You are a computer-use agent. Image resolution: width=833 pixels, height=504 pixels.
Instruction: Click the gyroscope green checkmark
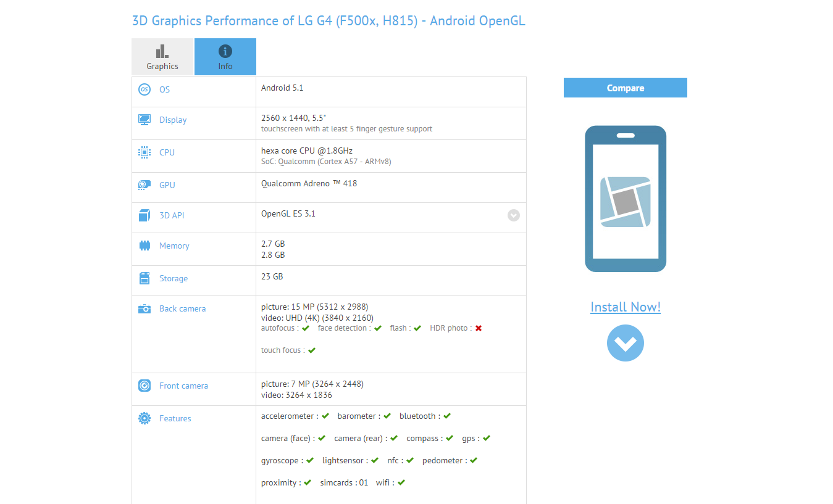(310, 461)
